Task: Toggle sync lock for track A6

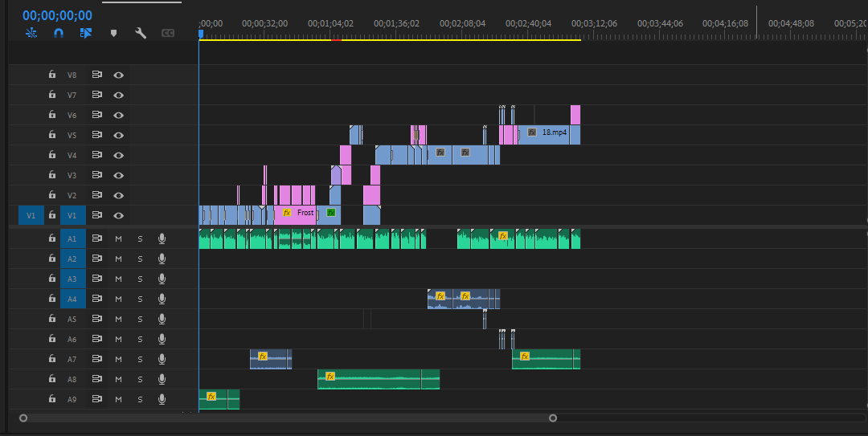Action: (97, 339)
